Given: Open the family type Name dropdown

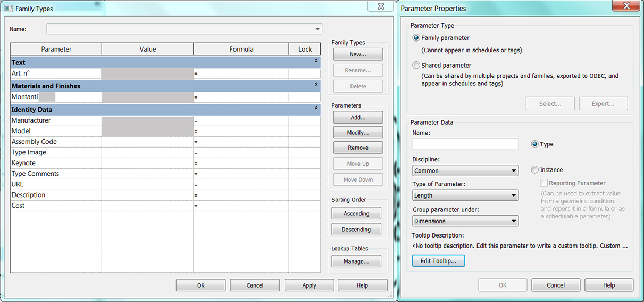Looking at the screenshot, I should click(185, 29).
